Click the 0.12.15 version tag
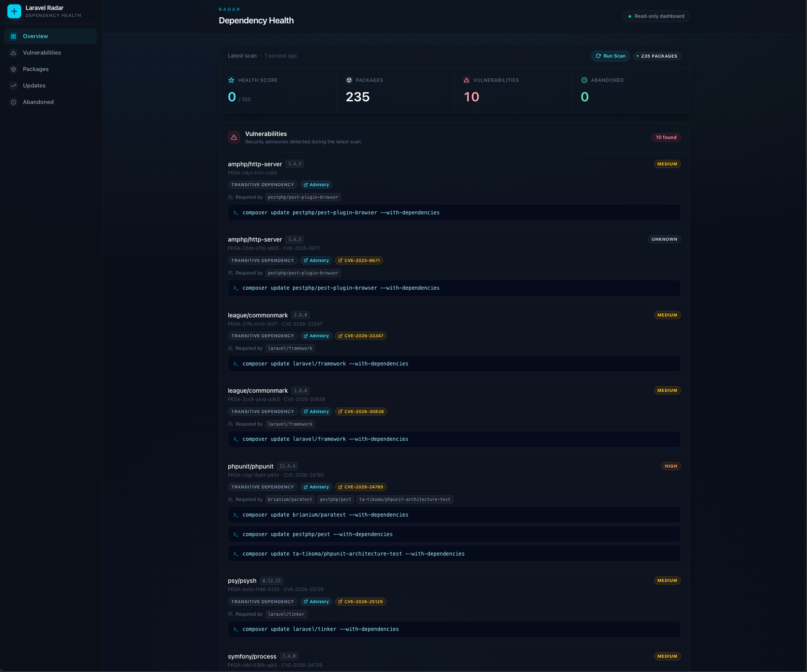 [x=272, y=581]
